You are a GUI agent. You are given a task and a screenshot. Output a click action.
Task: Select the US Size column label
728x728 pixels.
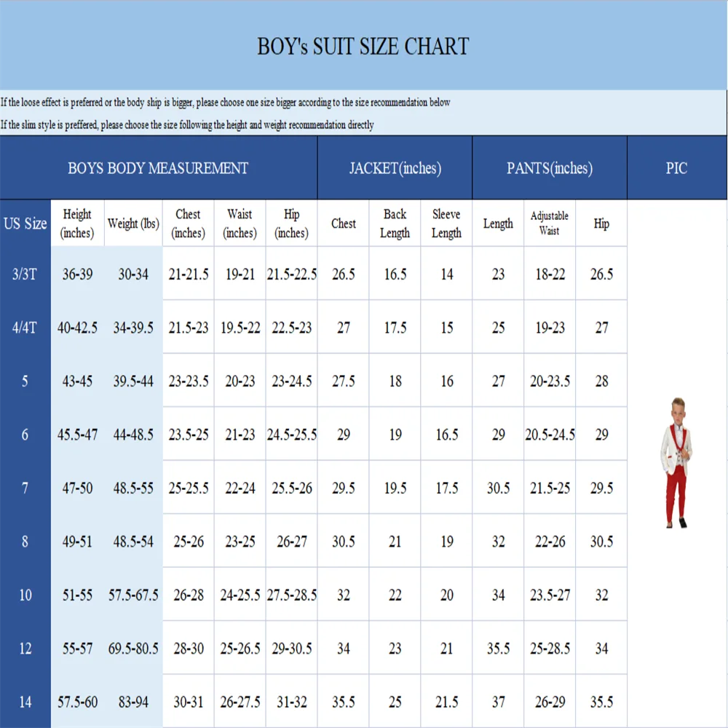point(25,223)
